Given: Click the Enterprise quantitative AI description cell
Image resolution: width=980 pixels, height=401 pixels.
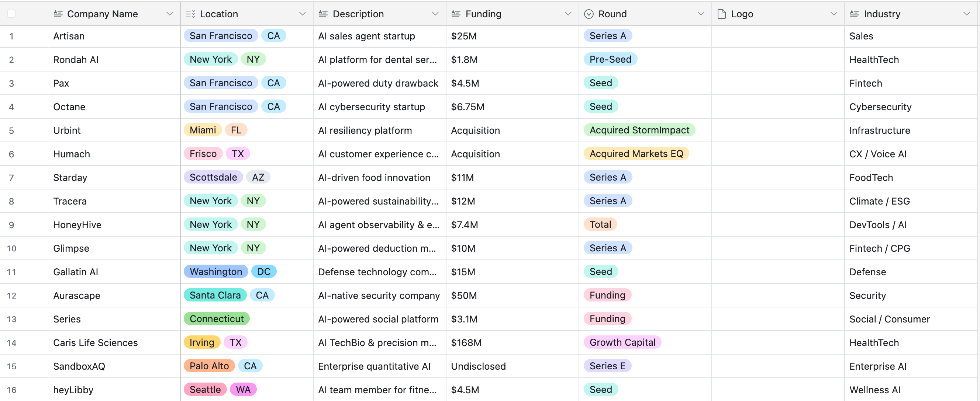Looking at the screenshot, I should tap(380, 366).
